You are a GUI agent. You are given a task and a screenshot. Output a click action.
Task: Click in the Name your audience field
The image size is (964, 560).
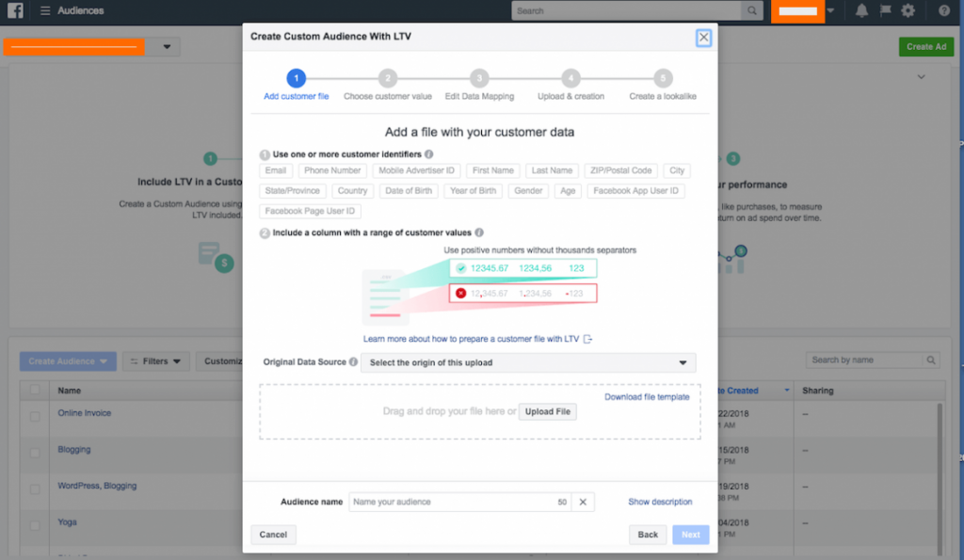pos(459,502)
